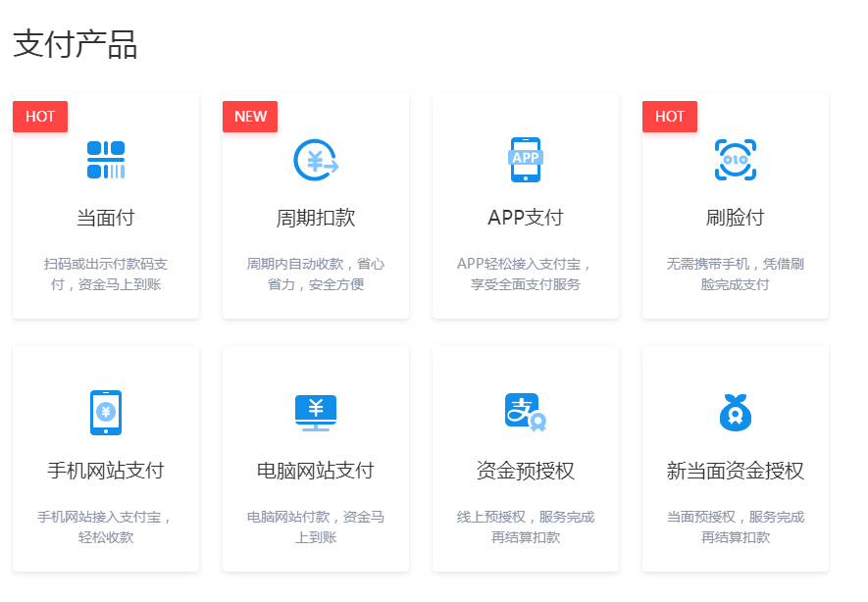Click the 刷脸付 face scan icon
This screenshot has width=868, height=602.
[x=736, y=160]
